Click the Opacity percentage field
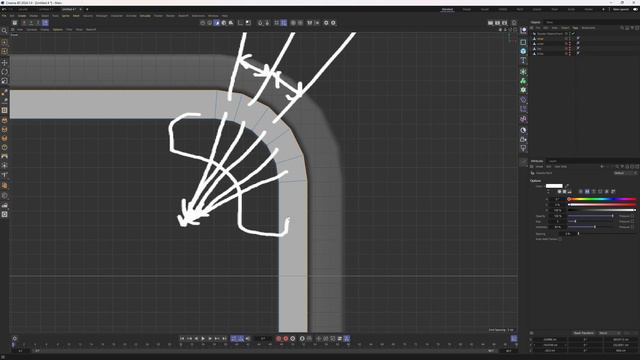 pyautogui.click(x=558, y=216)
